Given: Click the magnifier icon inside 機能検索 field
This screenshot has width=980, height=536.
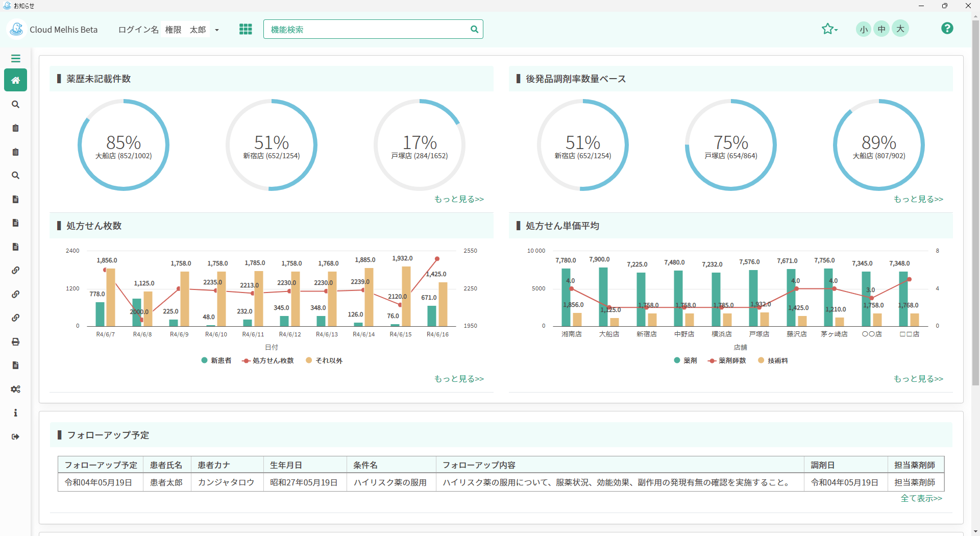Looking at the screenshot, I should tap(474, 30).
